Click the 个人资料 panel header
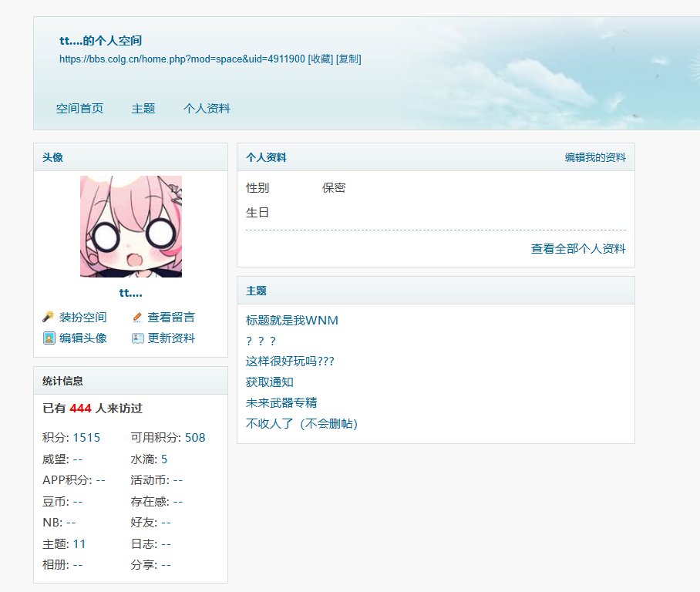This screenshot has width=700, height=592. coord(436,157)
